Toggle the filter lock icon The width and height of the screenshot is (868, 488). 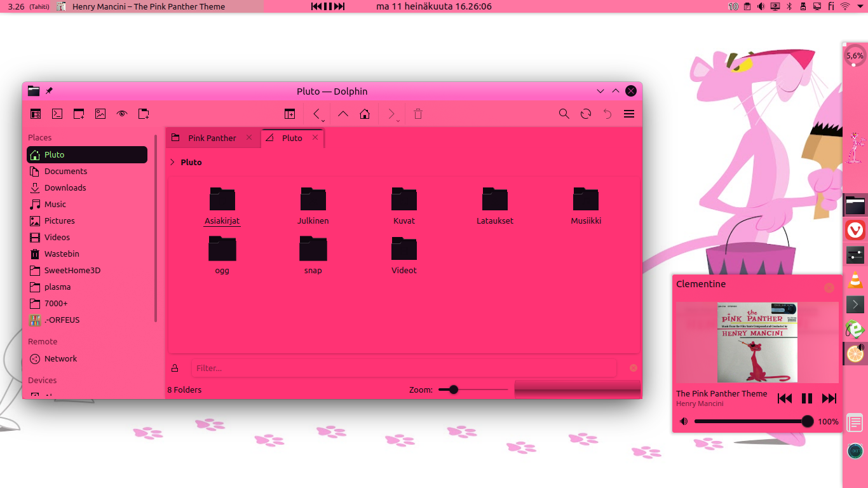(x=175, y=368)
